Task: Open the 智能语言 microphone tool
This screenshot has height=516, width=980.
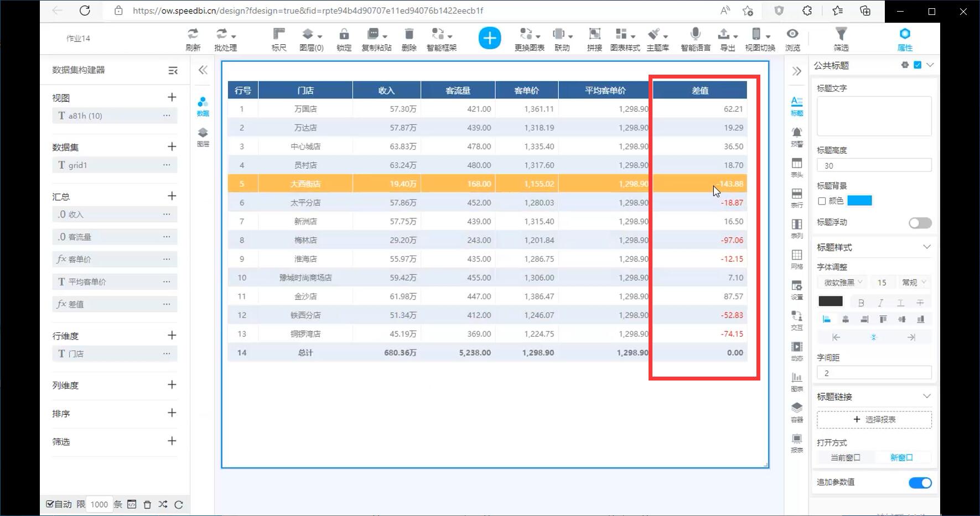Action: click(x=695, y=39)
